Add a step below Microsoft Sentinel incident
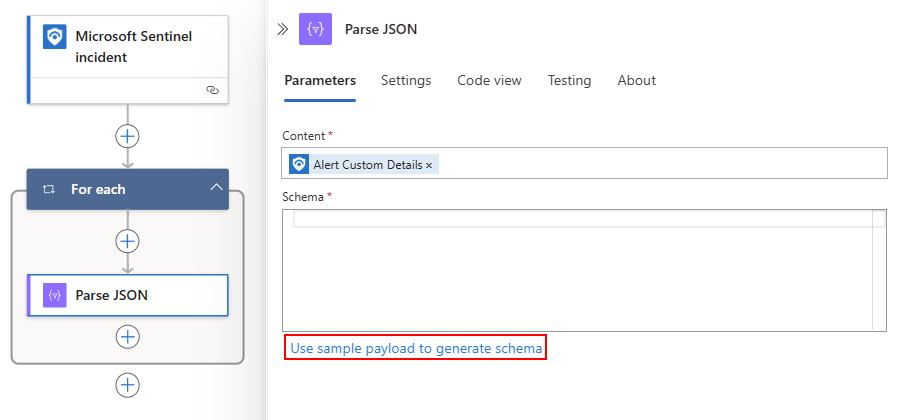 127,136
